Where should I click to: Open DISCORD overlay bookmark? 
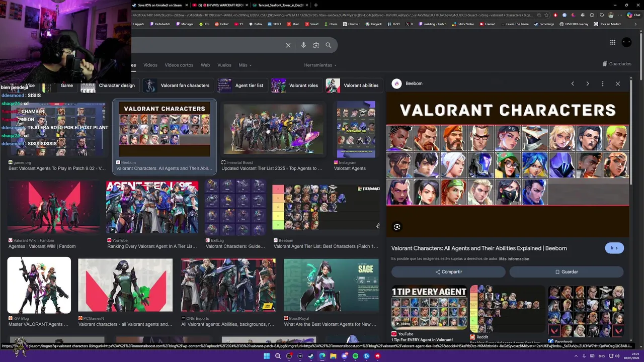tap(574, 24)
